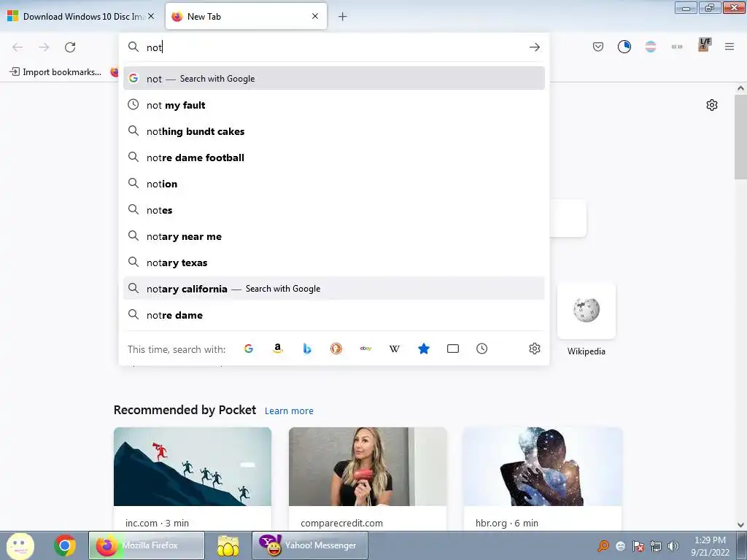Image resolution: width=747 pixels, height=560 pixels.
Task: Select the New Tab tab
Action: click(x=246, y=16)
